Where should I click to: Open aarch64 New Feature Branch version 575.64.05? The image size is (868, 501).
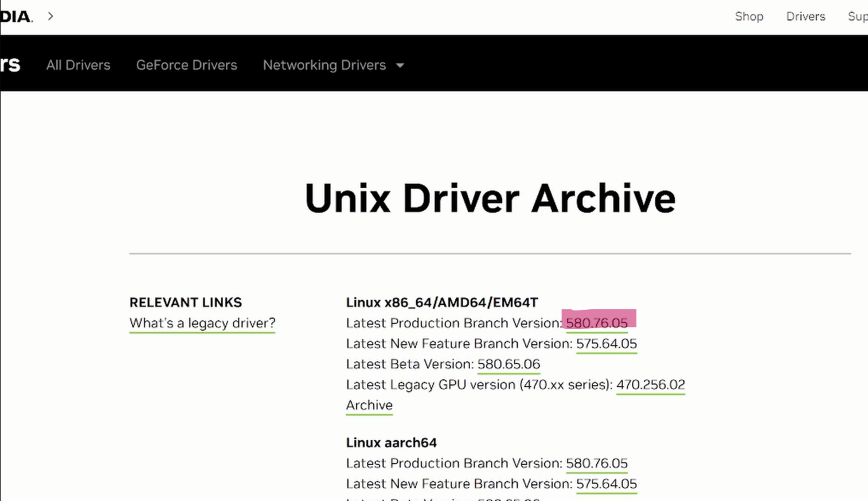606,484
